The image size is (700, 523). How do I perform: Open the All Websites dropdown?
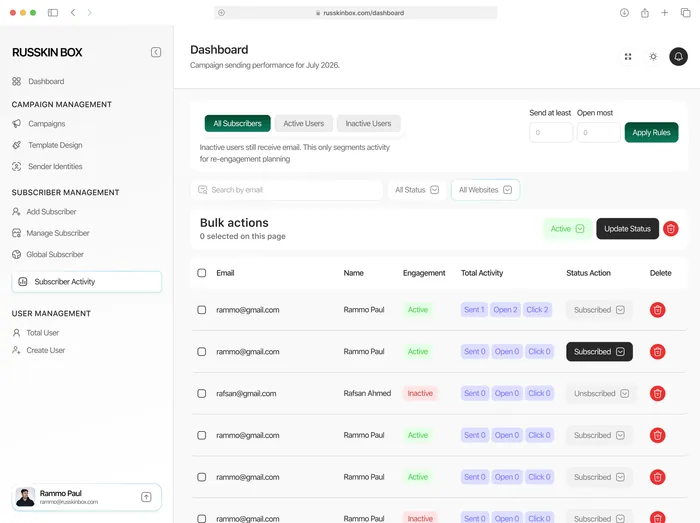[x=485, y=190]
